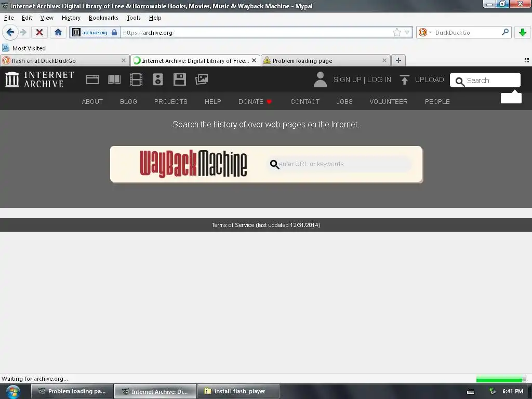Click the Wayback Machine logo
Viewport: 532px width, 399px height.
click(193, 164)
